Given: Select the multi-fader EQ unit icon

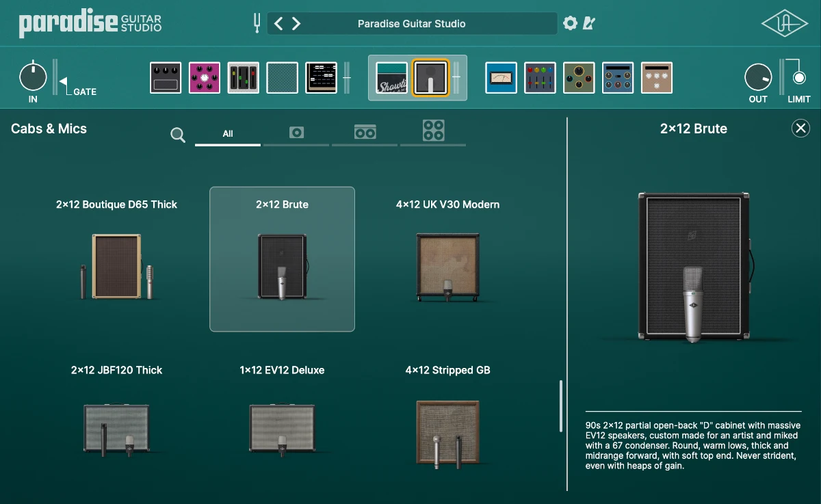Looking at the screenshot, I should pos(540,77).
